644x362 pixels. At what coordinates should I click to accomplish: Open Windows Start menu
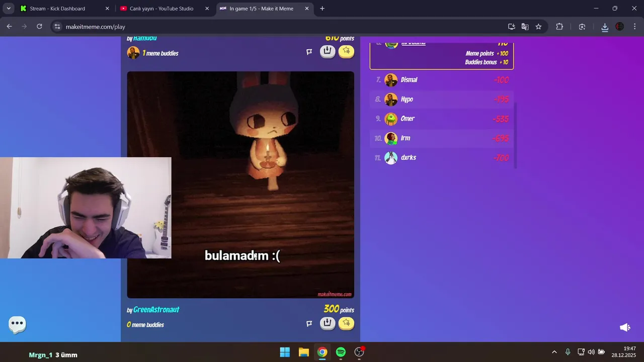pos(285,352)
